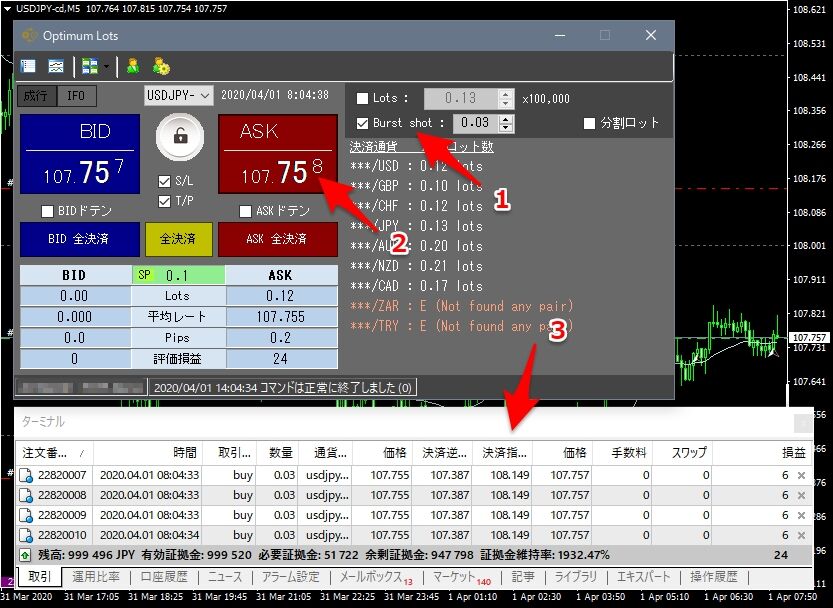
Task: Select the 取引 terminal tab
Action: click(x=40, y=577)
